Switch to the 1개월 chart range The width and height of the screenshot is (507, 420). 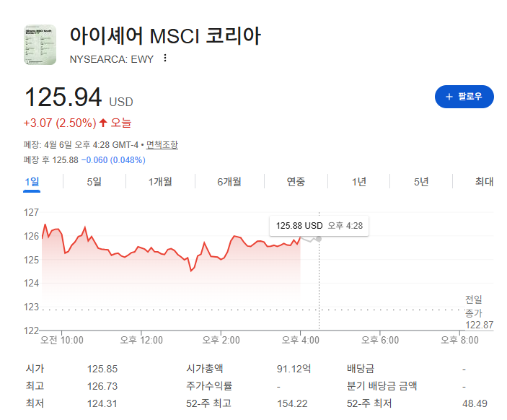pyautogui.click(x=160, y=182)
